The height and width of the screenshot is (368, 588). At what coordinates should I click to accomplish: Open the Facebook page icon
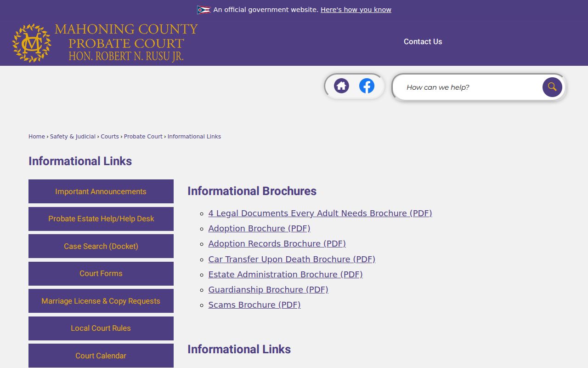tap(367, 86)
